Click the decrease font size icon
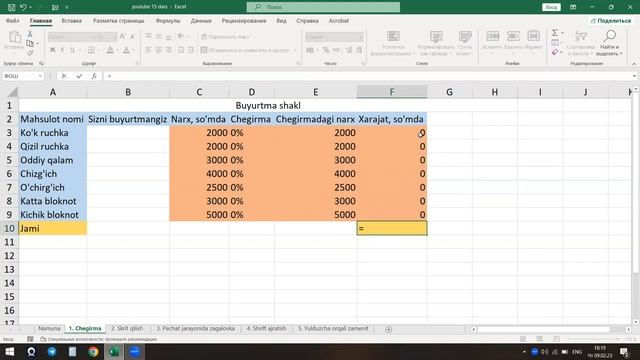640x360 pixels. pos(132,37)
